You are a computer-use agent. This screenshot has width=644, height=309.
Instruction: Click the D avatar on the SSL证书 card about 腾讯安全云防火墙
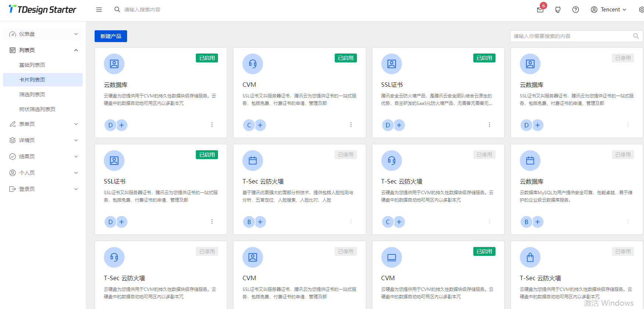coord(388,125)
